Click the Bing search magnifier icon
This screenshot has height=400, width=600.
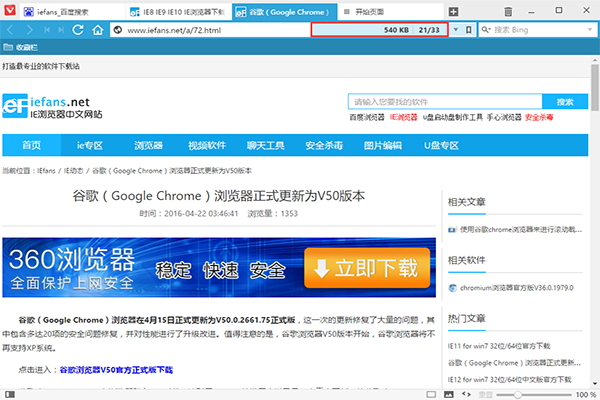point(486,30)
